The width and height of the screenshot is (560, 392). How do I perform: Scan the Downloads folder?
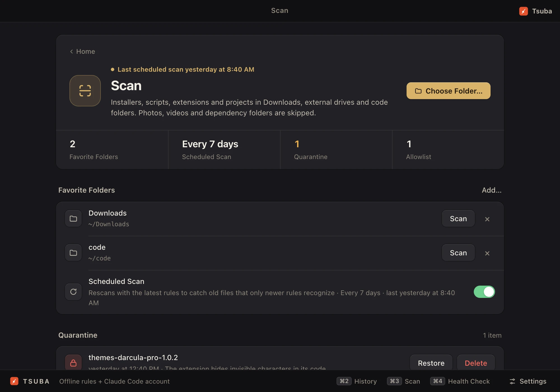[458, 219]
